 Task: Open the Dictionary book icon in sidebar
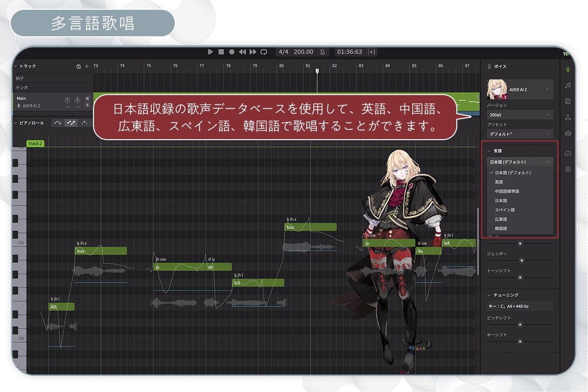point(568,101)
